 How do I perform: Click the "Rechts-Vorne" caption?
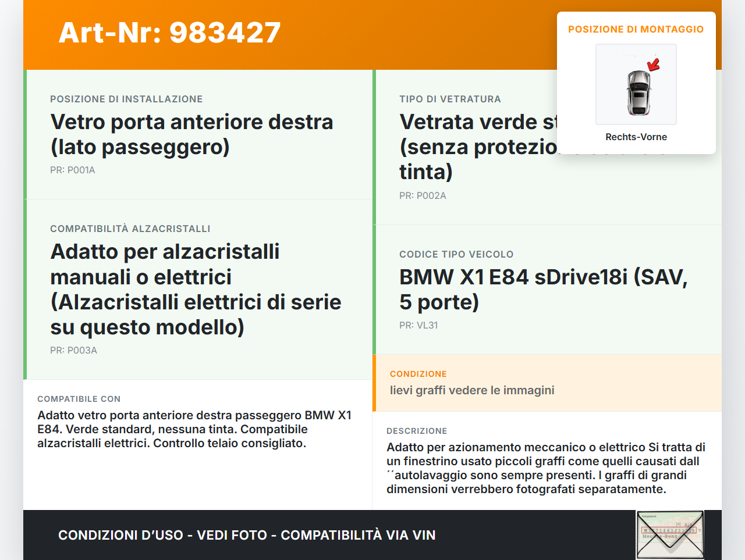[x=636, y=137]
